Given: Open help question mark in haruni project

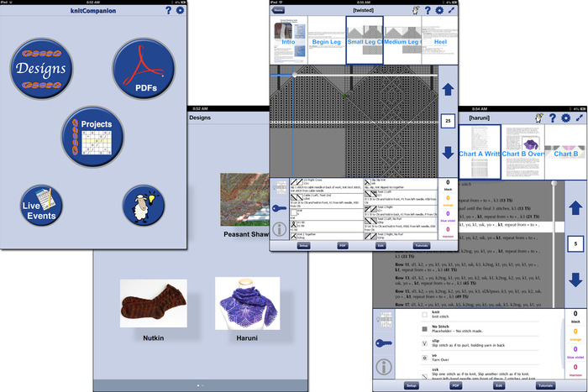Looking at the screenshot, I should [553, 118].
